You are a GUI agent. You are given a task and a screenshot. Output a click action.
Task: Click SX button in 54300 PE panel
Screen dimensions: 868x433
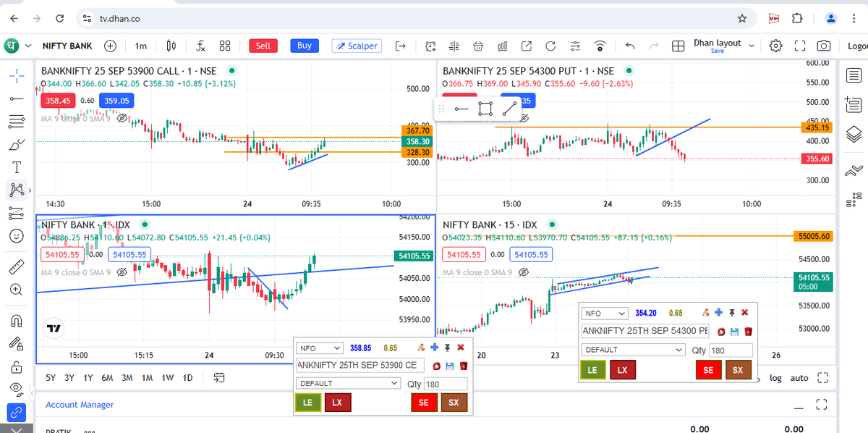point(739,370)
